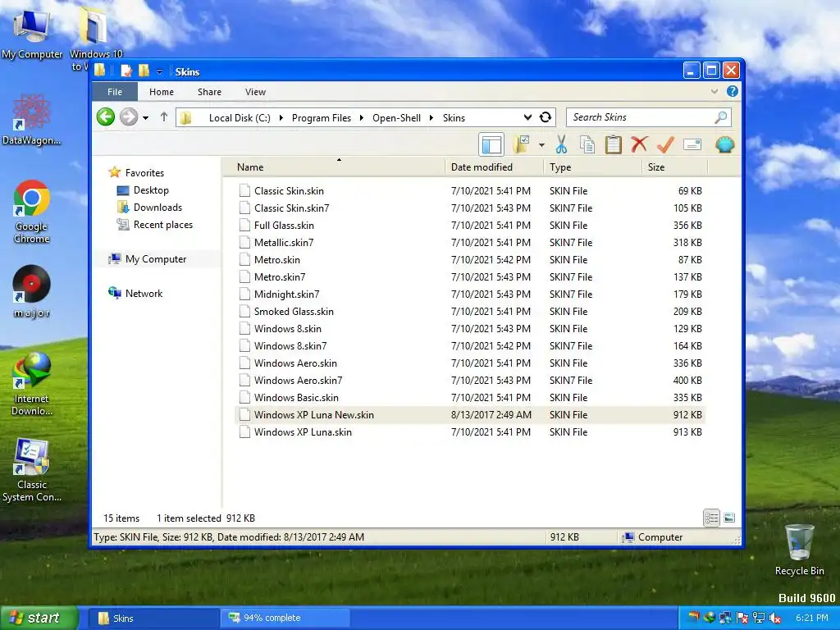This screenshot has width=840, height=630.
Task: Click the Start button
Action: 39,618
